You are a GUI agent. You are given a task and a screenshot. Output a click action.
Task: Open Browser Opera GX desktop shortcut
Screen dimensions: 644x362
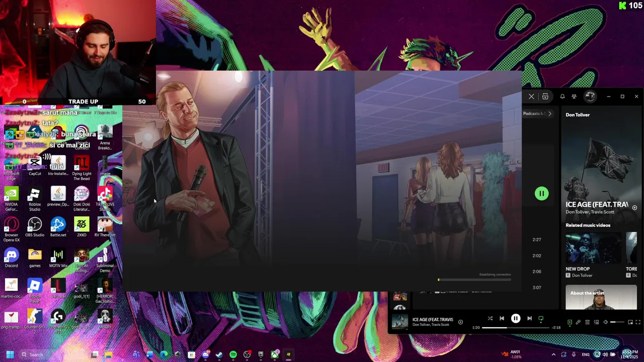12,230
